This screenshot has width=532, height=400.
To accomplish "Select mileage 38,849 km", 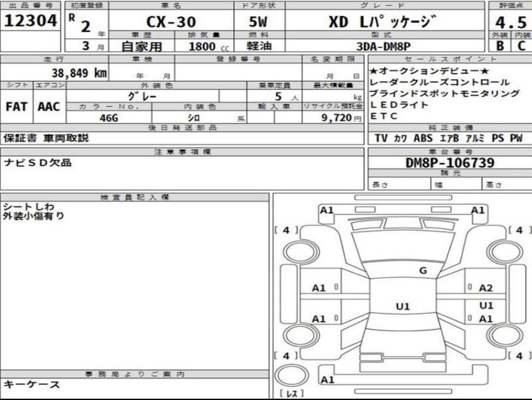I will tap(79, 73).
